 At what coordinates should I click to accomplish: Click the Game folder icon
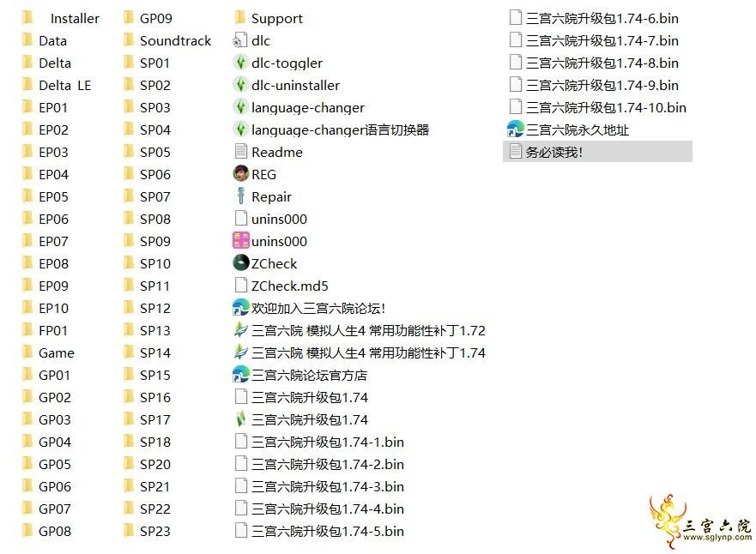point(28,352)
